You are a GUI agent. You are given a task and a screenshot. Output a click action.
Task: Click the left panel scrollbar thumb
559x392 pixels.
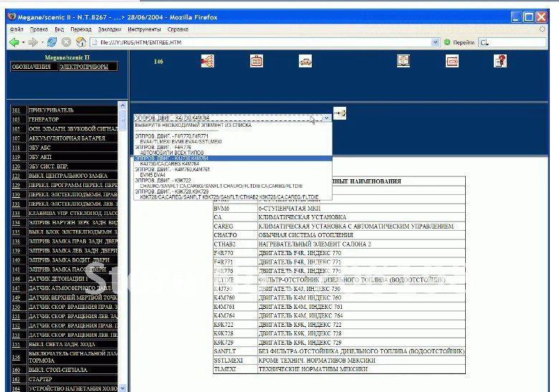pos(123,120)
